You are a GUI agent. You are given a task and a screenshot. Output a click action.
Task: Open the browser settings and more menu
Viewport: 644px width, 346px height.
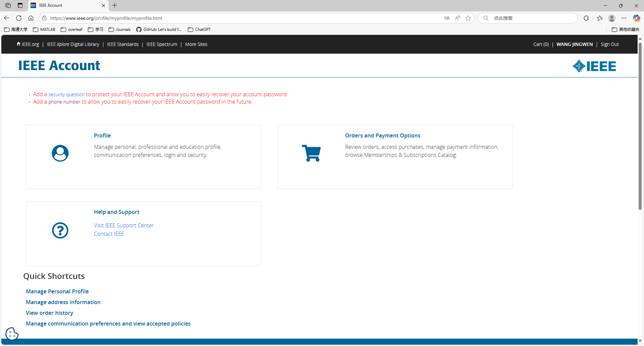coord(624,18)
